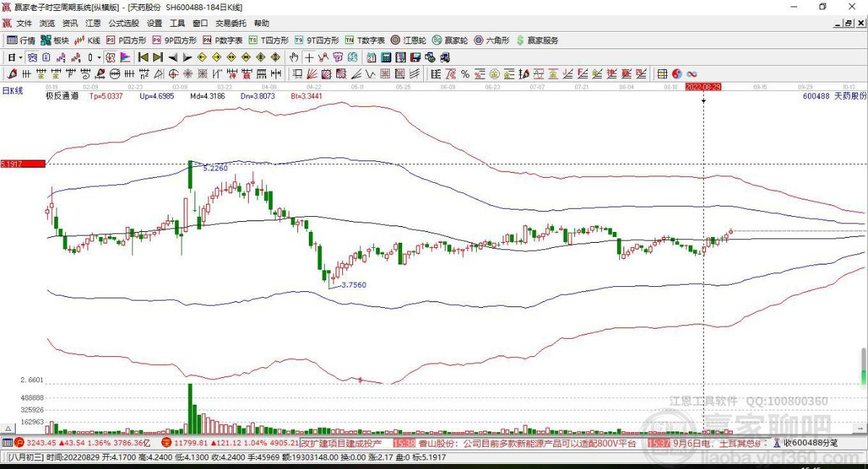
Task: Open the 六角形 hexagon tool
Action: [x=492, y=40]
